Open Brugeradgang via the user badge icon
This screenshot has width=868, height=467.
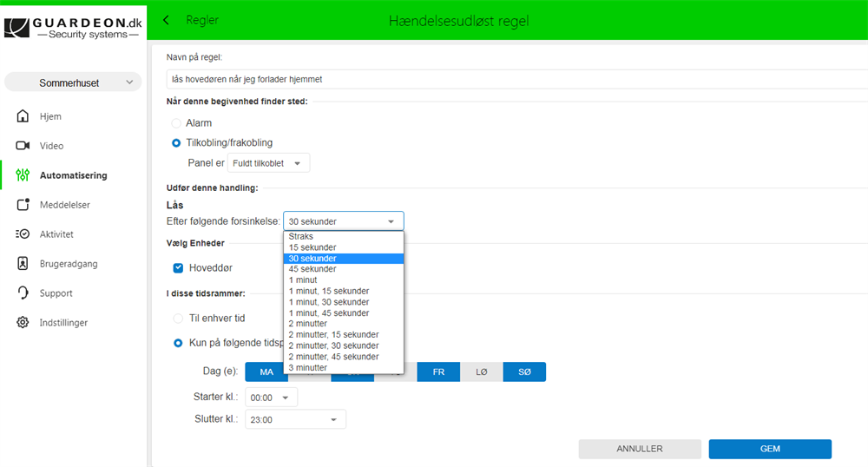pos(23,264)
